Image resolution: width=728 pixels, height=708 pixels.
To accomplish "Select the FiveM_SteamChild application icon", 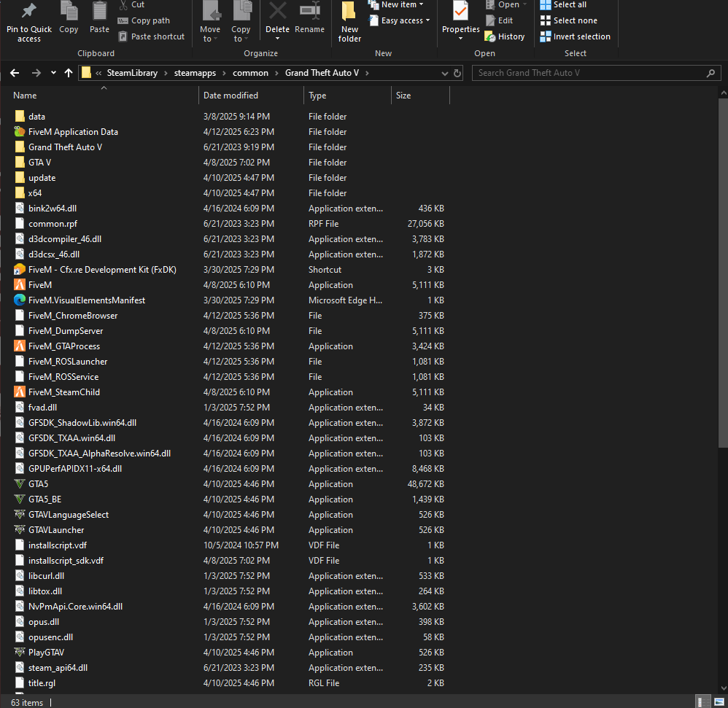I will coord(20,392).
